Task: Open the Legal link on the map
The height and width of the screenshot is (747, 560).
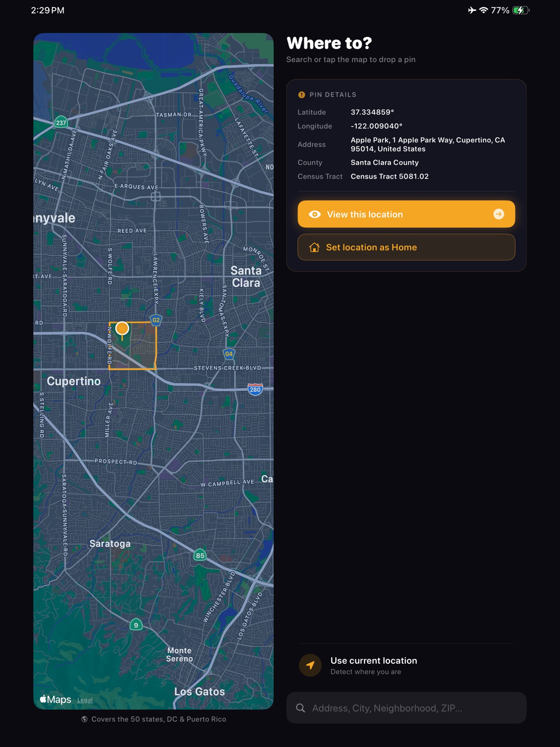Action: tap(85, 700)
